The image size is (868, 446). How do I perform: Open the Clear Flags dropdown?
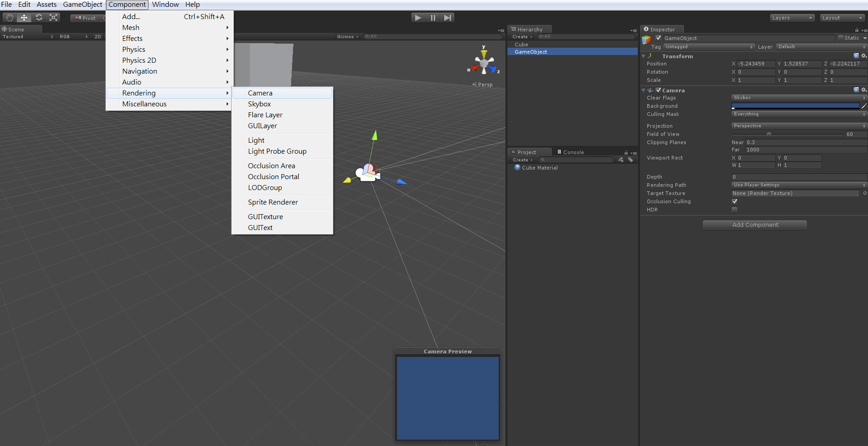[799, 97]
